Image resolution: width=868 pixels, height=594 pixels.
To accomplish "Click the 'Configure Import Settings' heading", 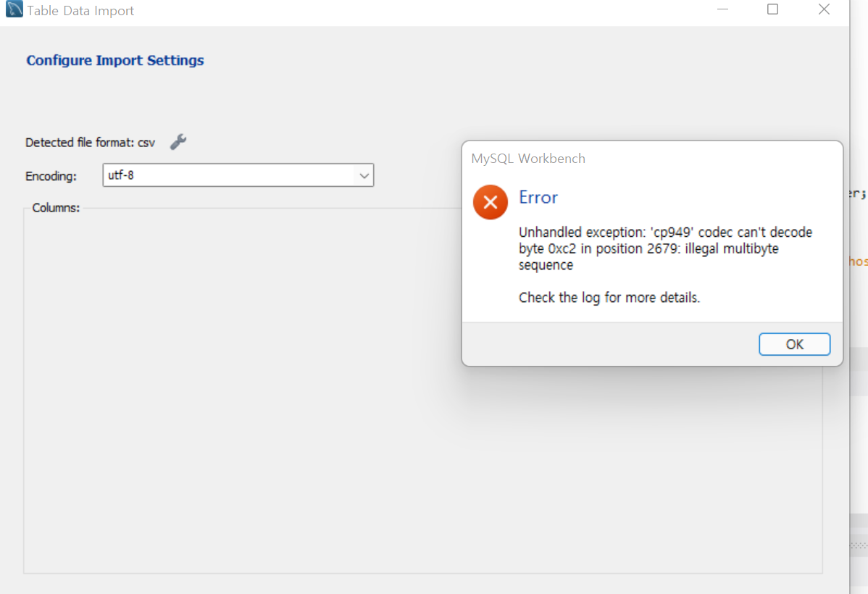I will click(115, 60).
